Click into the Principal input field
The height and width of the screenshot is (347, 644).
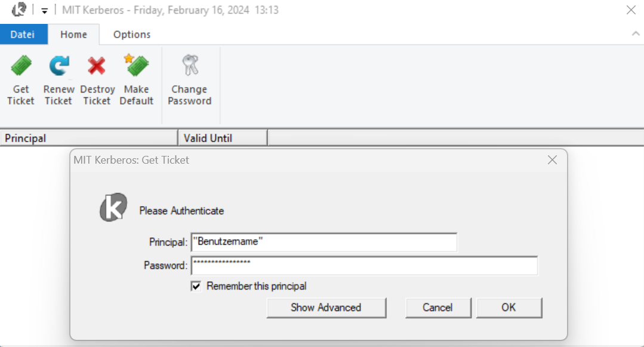pyautogui.click(x=323, y=242)
